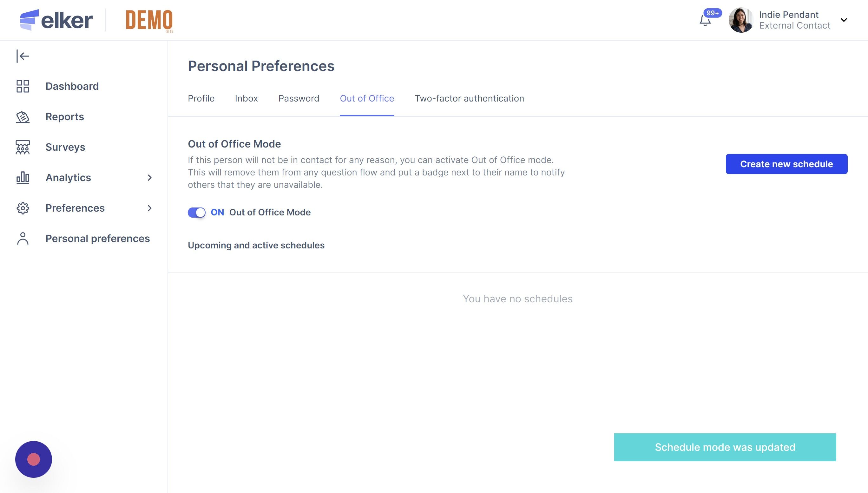Click the round record button at bottom left
Viewport: 868px width, 493px height.
click(x=34, y=459)
